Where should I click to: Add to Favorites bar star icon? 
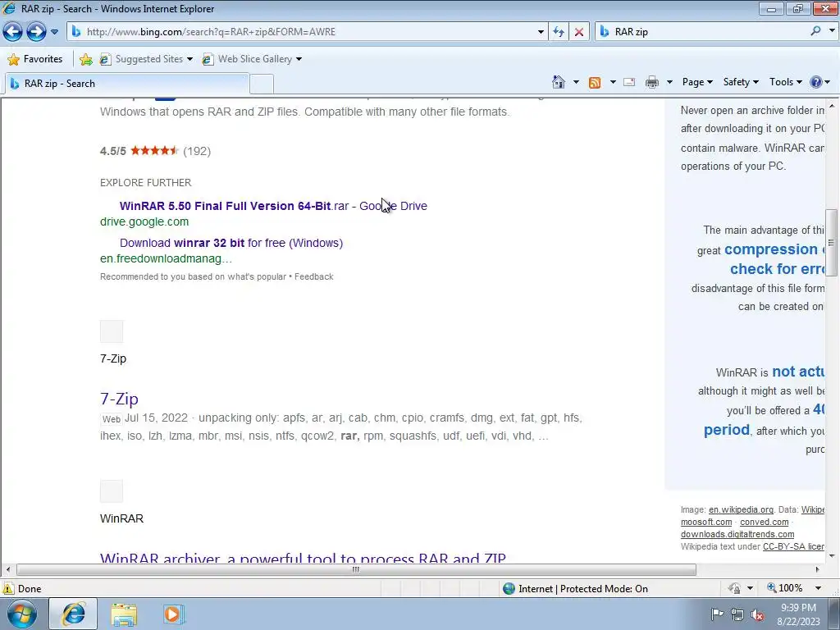click(x=85, y=59)
